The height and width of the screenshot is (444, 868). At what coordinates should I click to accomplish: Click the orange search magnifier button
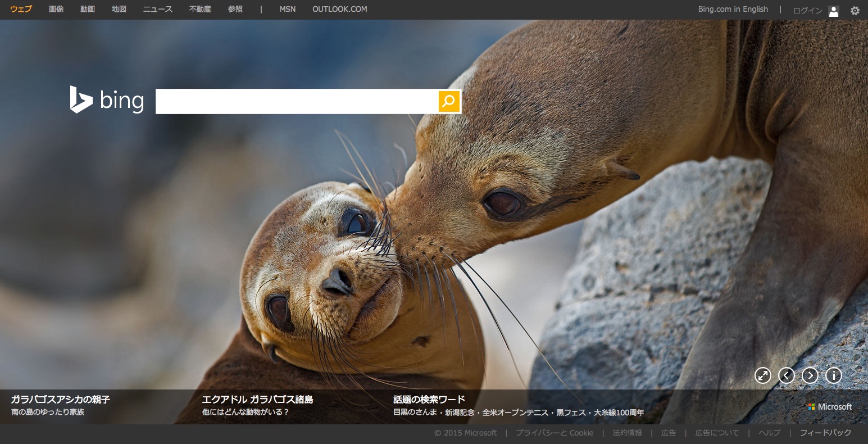point(449,101)
